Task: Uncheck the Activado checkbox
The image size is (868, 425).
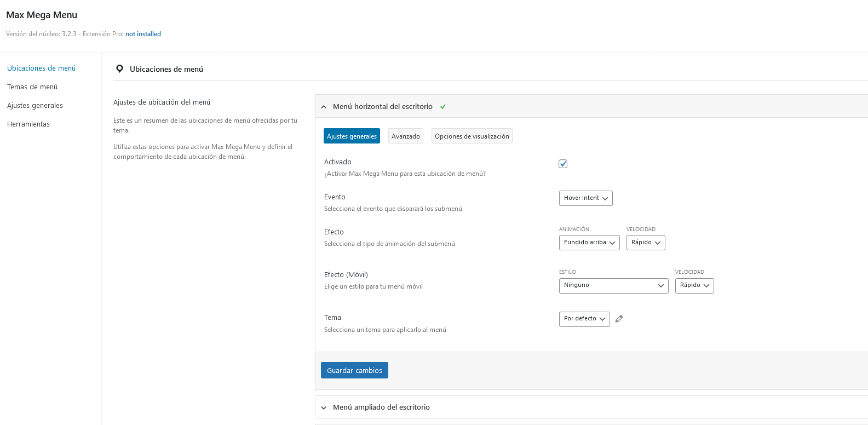Action: (x=563, y=164)
